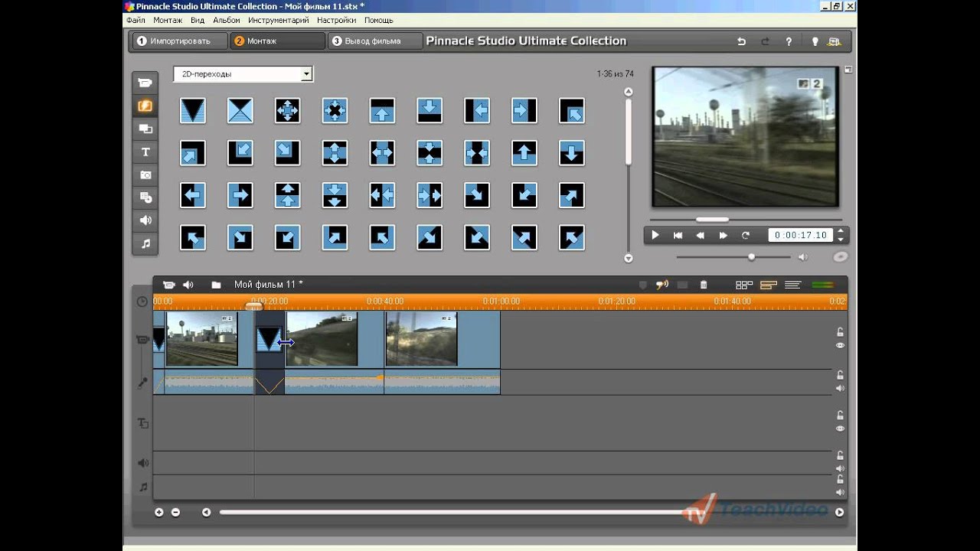
Task: Open the video toolbox camera icon above the timeline
Action: coord(169,285)
